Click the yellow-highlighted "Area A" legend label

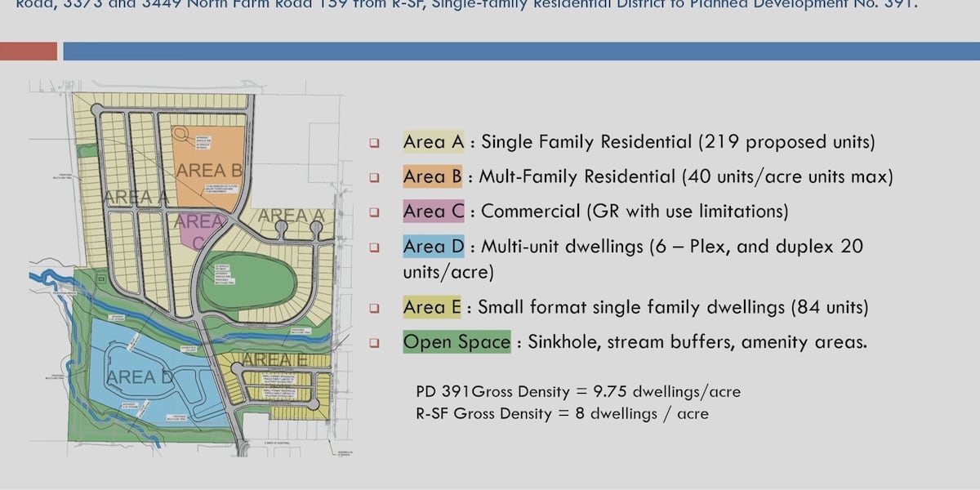tap(434, 141)
